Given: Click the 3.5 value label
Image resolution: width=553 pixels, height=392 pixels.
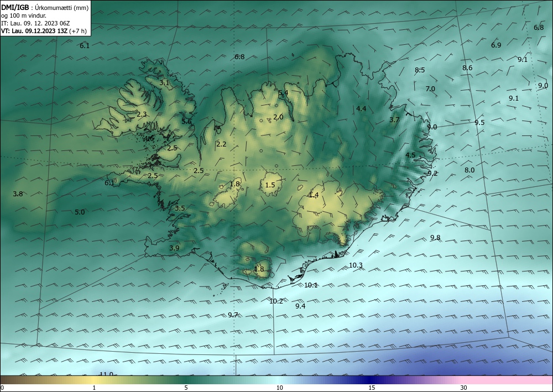Looking at the screenshot, I should tap(180, 208).
